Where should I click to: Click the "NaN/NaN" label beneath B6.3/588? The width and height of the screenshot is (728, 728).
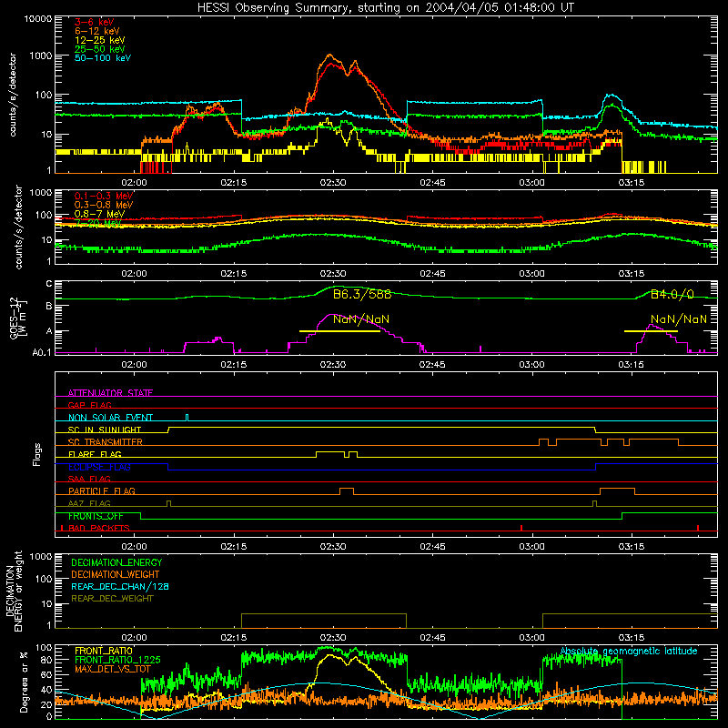point(361,319)
